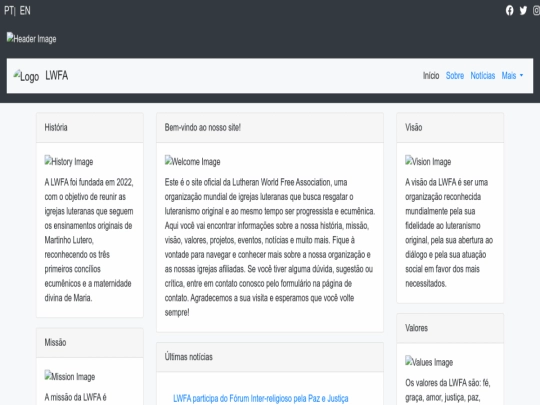Click text 'Os valores da LWFA são: fé,'
Viewport: 540px width, 405px height.
pos(448,383)
